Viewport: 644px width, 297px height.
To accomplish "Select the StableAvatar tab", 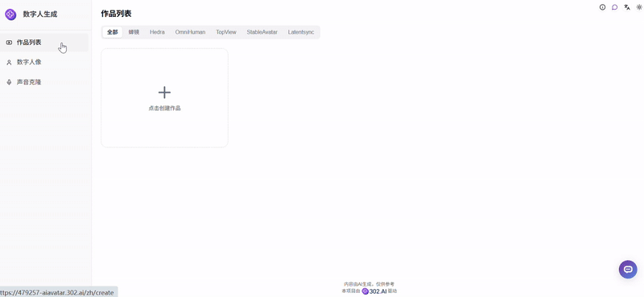I will [262, 32].
